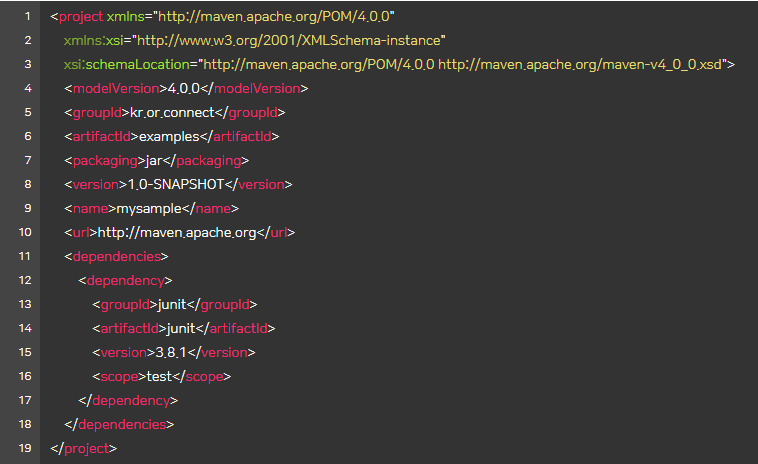The width and height of the screenshot is (758, 464).
Task: Click line number 12 in the gutter
Action: 25,280
